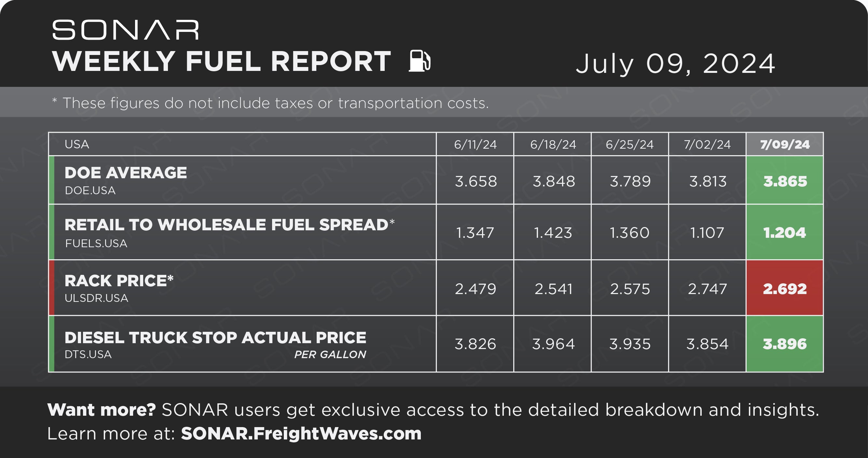
Task: Click the red Rack Price 2.692 cell
Action: [x=784, y=288]
